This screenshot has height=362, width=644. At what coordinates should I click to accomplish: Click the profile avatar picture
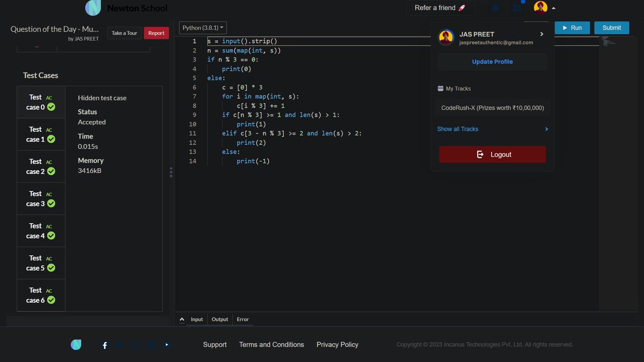coord(540,7)
